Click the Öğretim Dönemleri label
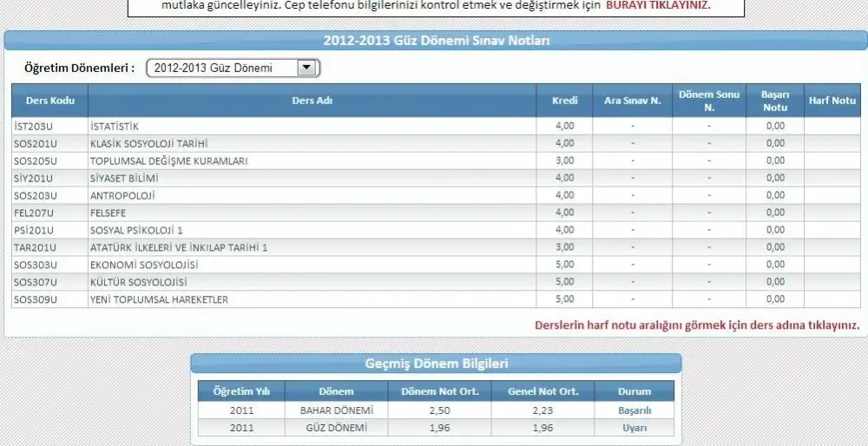This screenshot has height=446, width=868. [79, 68]
